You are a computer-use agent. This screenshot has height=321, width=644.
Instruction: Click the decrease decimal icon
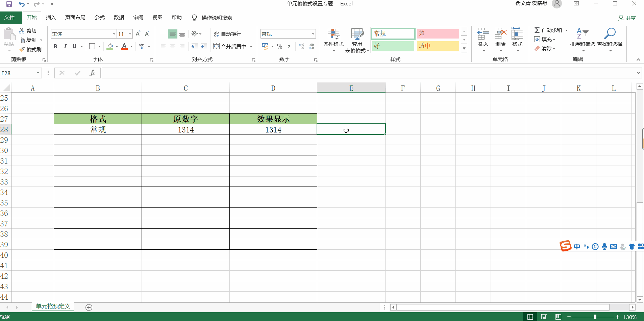[311, 46]
